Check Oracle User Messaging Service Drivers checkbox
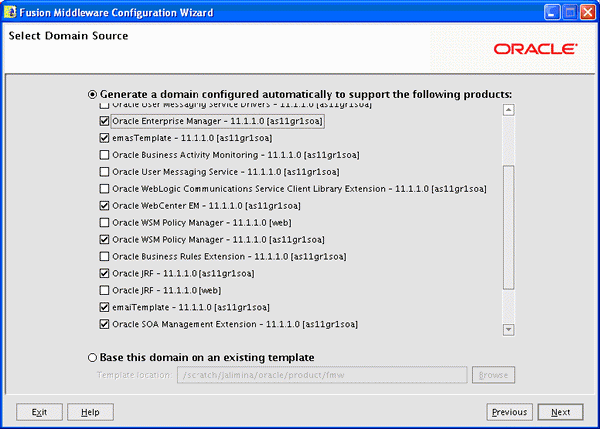The image size is (600, 429). (x=104, y=106)
